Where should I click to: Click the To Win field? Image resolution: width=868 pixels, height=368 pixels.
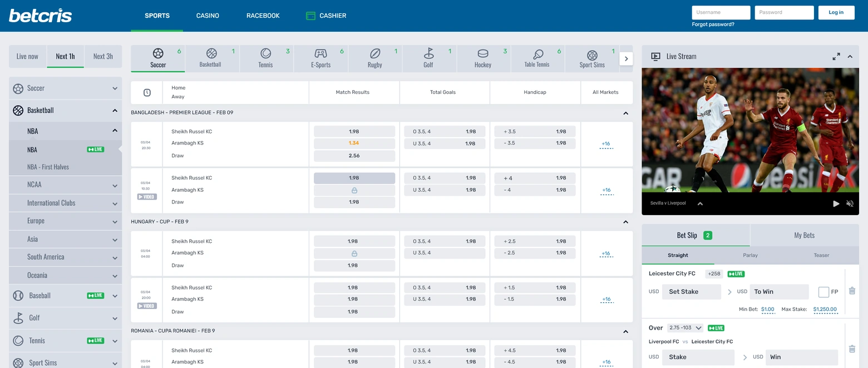tap(778, 292)
